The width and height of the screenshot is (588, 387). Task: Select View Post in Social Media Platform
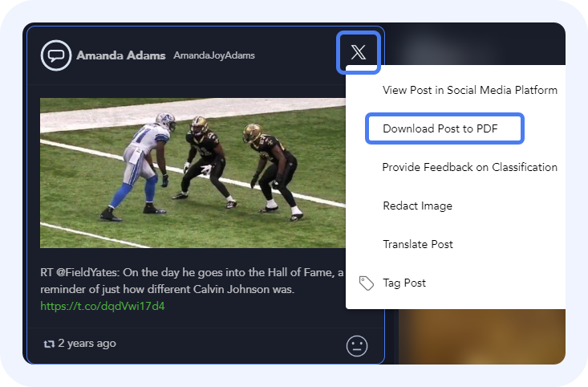[469, 90]
